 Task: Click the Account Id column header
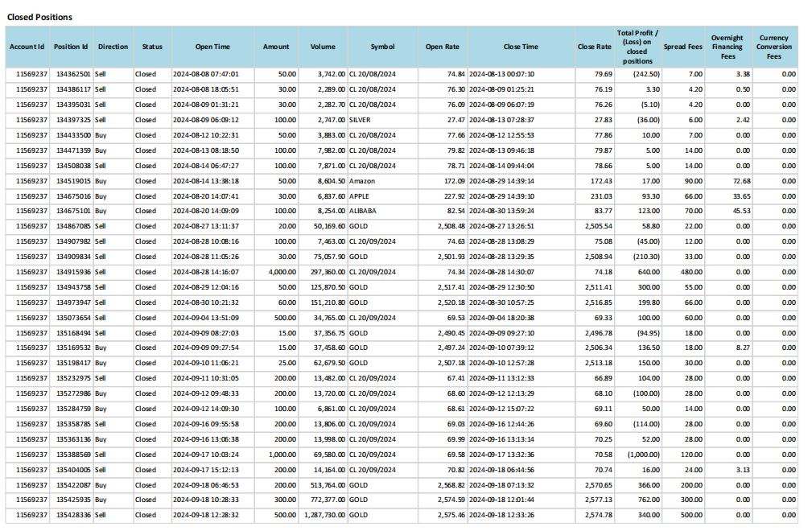click(27, 47)
